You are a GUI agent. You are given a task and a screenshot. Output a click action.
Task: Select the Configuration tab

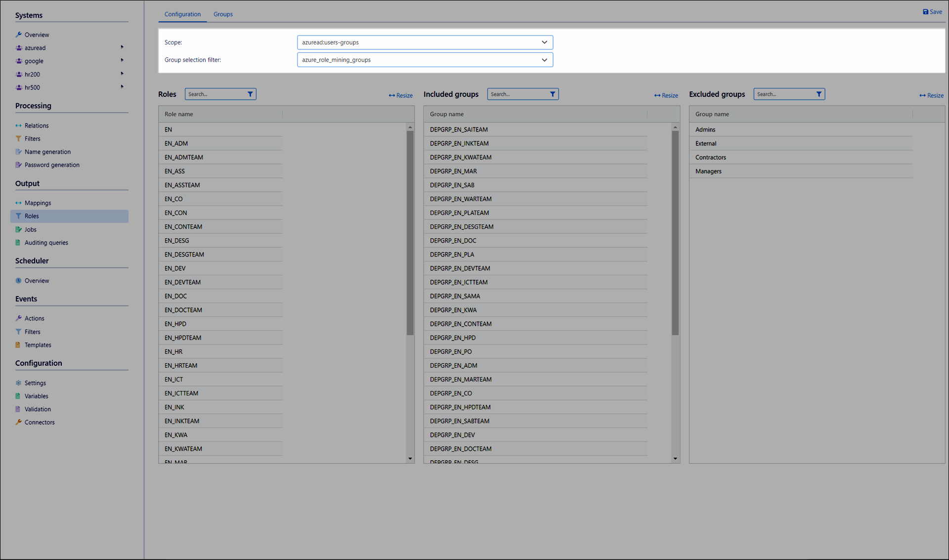click(182, 14)
